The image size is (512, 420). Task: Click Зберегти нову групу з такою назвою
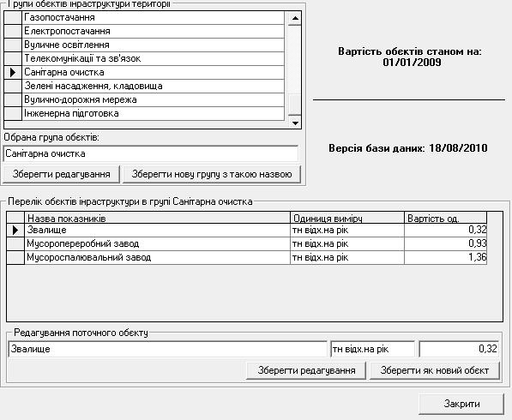212,174
